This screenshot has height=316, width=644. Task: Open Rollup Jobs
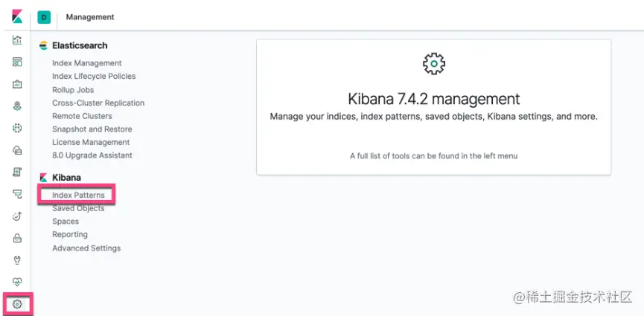[73, 90]
